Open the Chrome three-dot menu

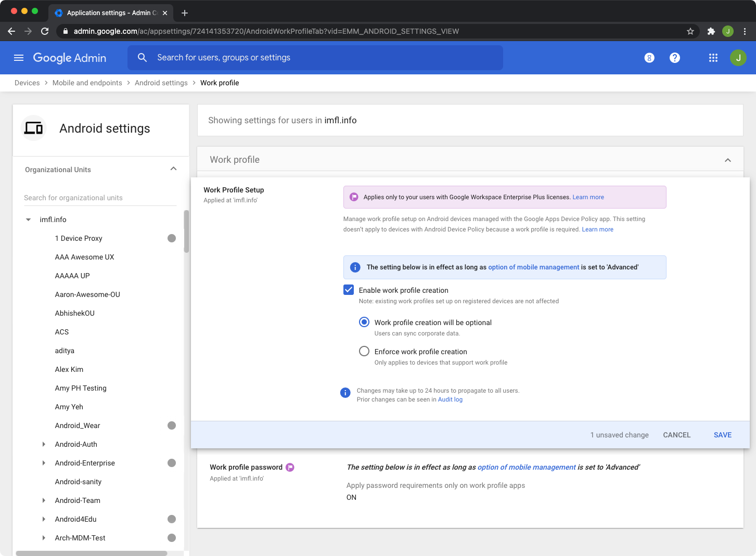tap(745, 31)
